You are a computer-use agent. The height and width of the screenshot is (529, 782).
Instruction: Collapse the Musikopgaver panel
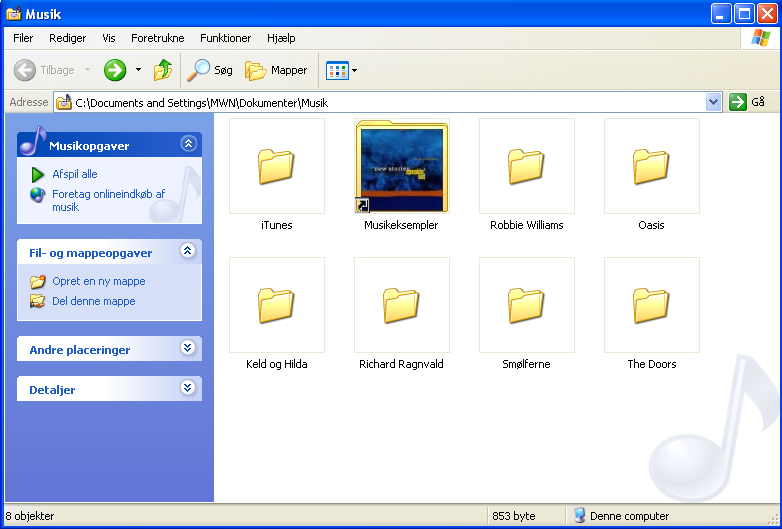[187, 144]
